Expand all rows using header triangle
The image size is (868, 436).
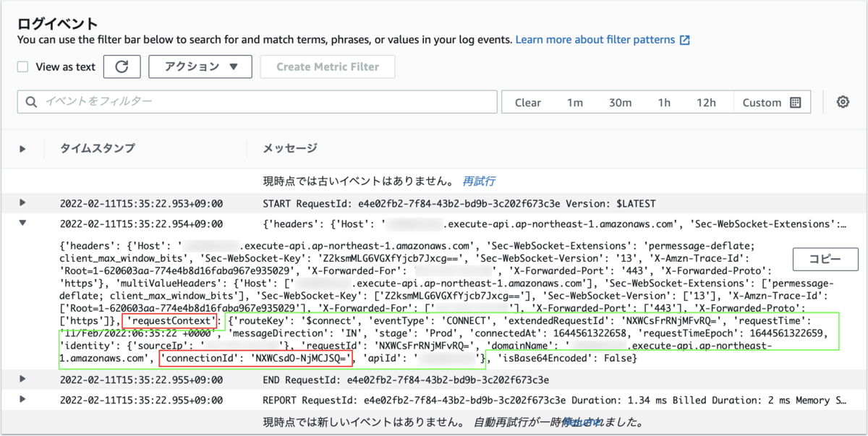pos(22,149)
